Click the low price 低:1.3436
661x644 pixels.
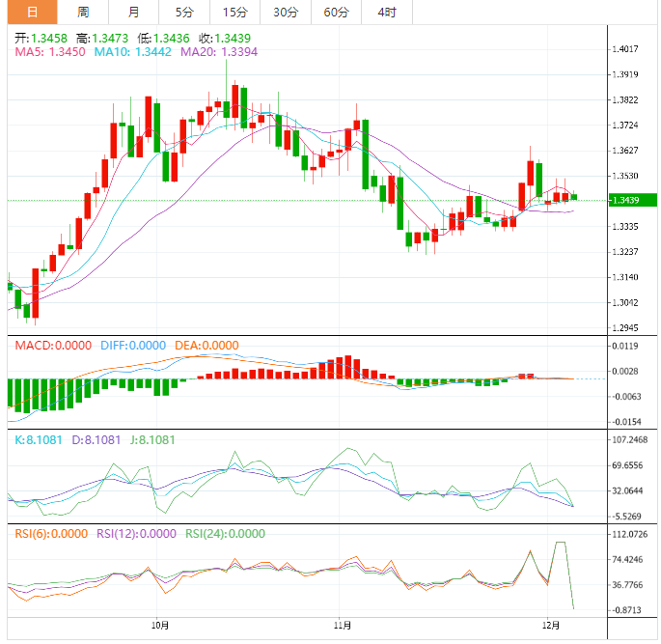click(163, 39)
